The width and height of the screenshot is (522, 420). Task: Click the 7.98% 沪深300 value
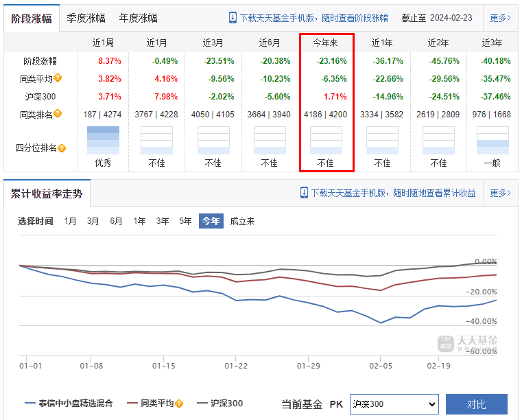tap(166, 97)
